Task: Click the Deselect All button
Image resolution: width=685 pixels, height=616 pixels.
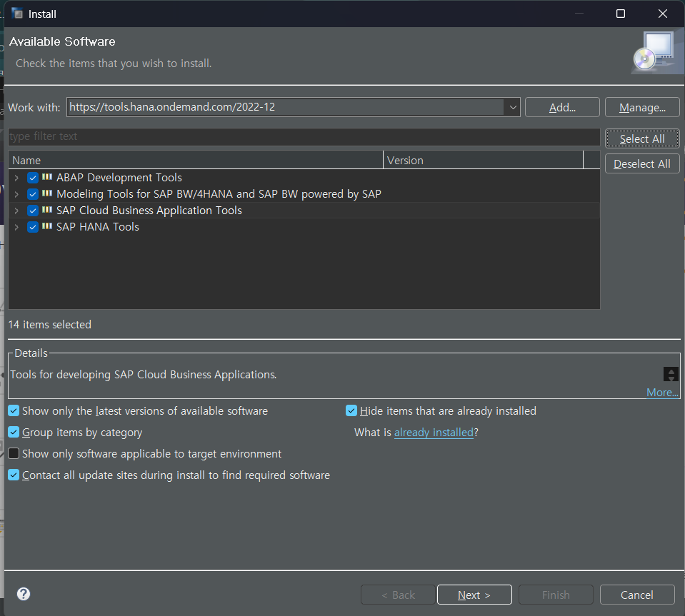Action: [x=642, y=163]
